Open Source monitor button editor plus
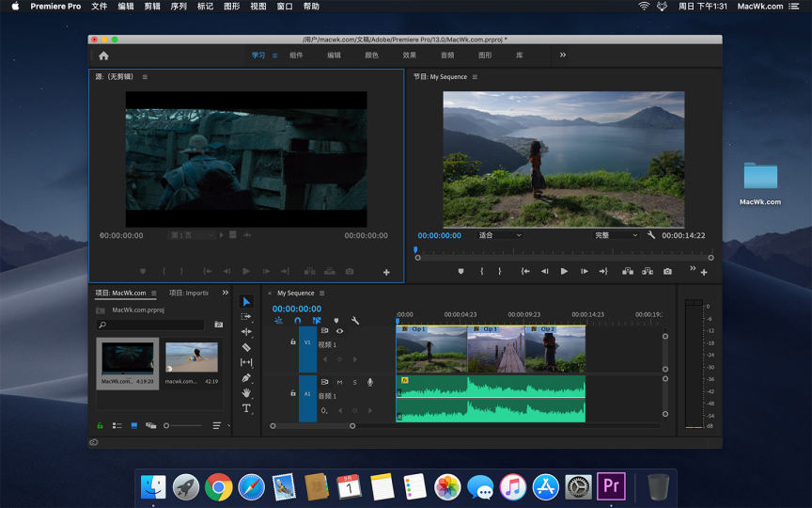Image resolution: width=812 pixels, height=508 pixels. pos(386,272)
